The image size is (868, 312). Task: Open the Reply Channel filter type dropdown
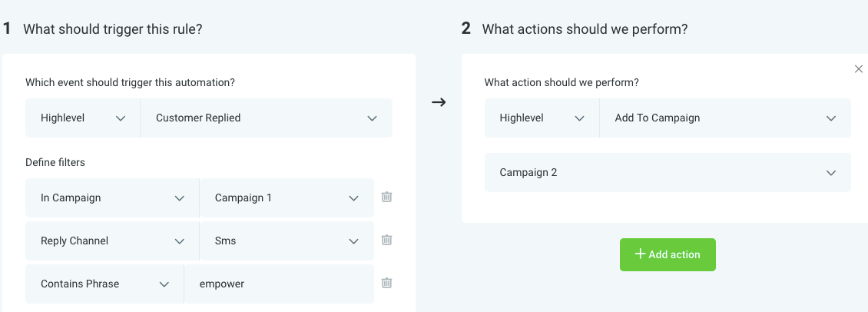click(x=112, y=241)
